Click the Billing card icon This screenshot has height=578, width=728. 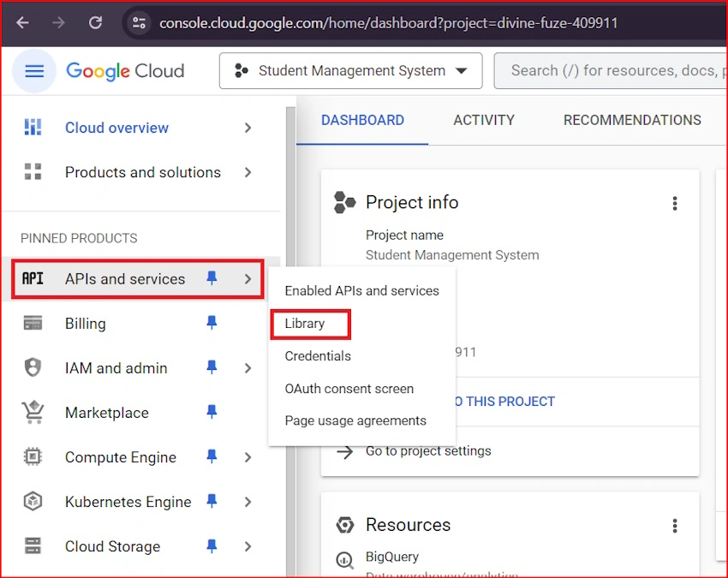33,323
